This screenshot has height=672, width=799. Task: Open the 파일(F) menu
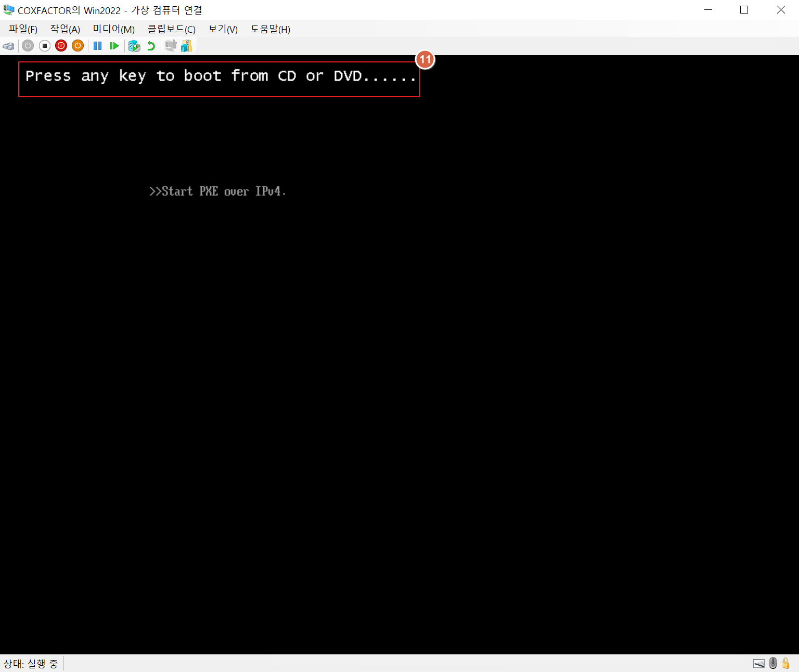tap(23, 29)
